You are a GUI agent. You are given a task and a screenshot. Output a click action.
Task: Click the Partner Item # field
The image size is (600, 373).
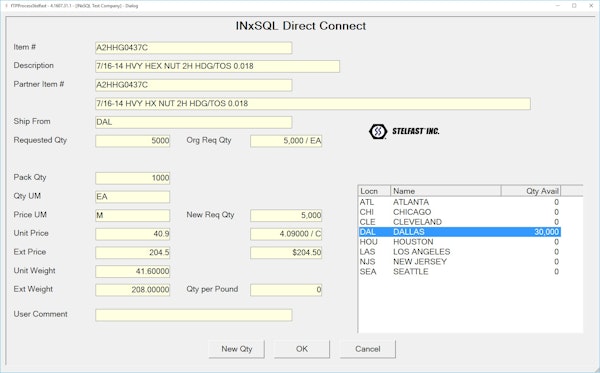pos(194,85)
